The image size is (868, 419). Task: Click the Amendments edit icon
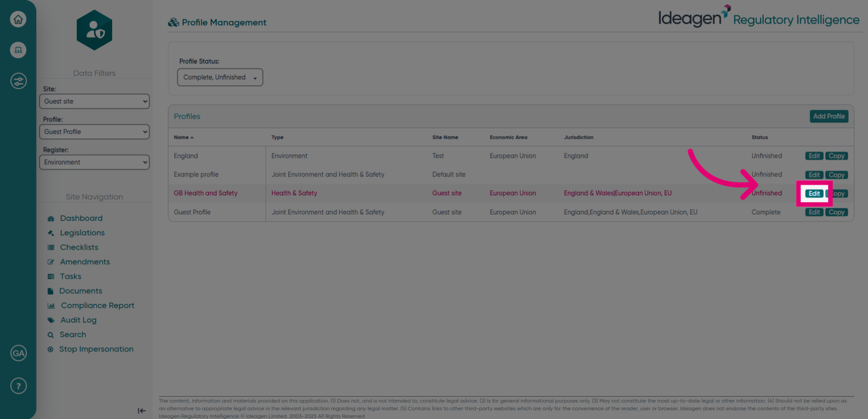pyautogui.click(x=51, y=262)
